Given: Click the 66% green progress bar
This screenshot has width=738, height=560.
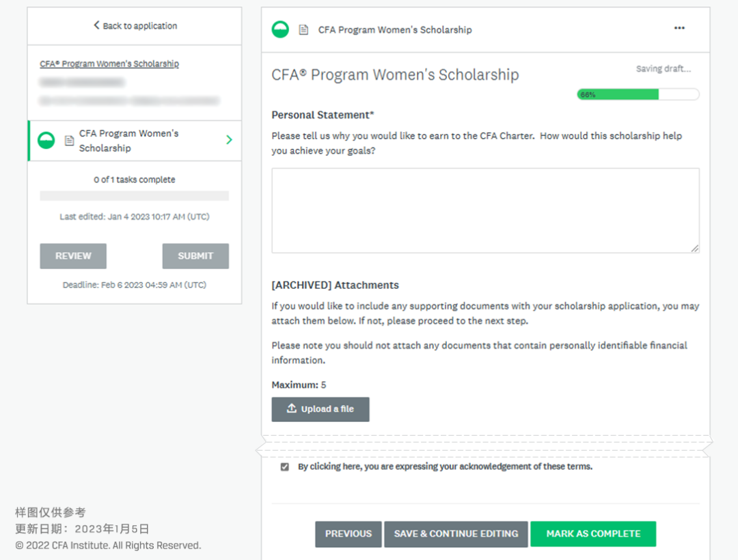Looking at the screenshot, I should point(638,94).
